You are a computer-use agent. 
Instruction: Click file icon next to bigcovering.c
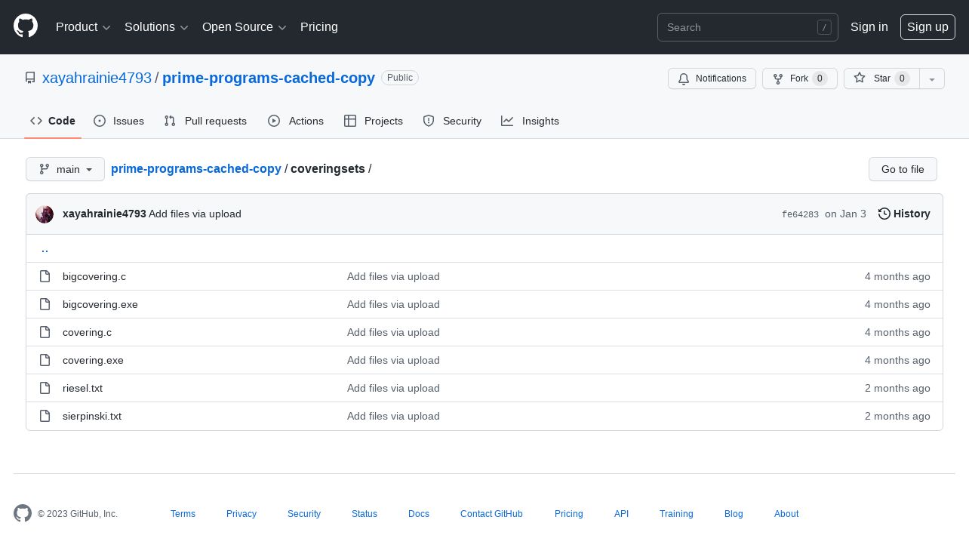(x=45, y=276)
